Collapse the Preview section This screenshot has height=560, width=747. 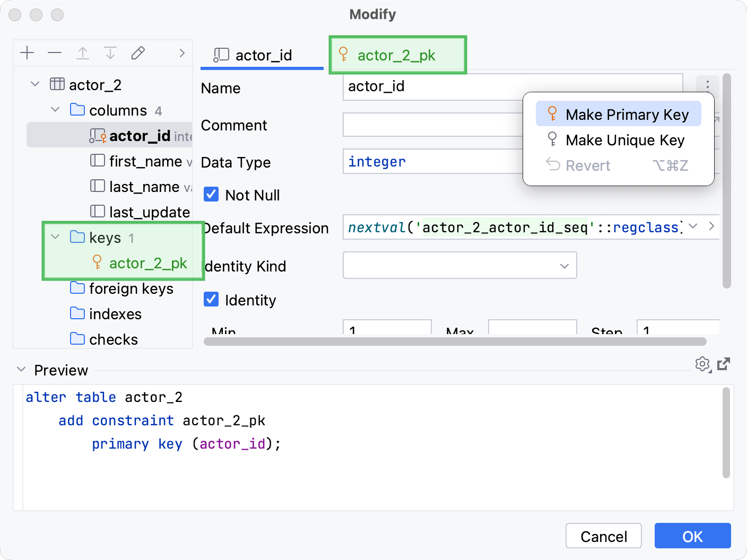coord(21,369)
